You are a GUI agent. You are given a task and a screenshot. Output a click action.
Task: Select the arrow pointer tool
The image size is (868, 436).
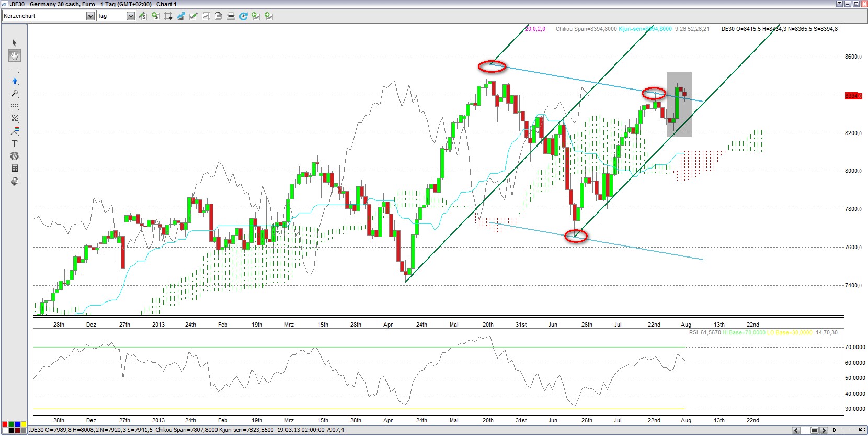(14, 43)
